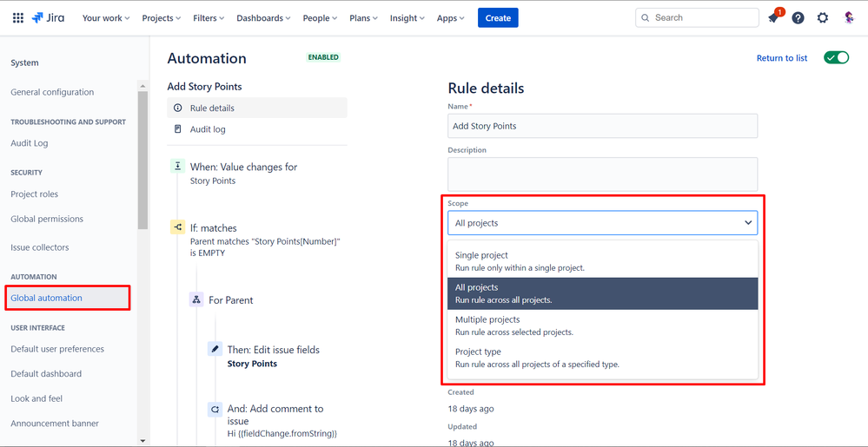Viewport: 868px width, 447px height.
Task: Open the Audit log tab
Action: point(257,129)
